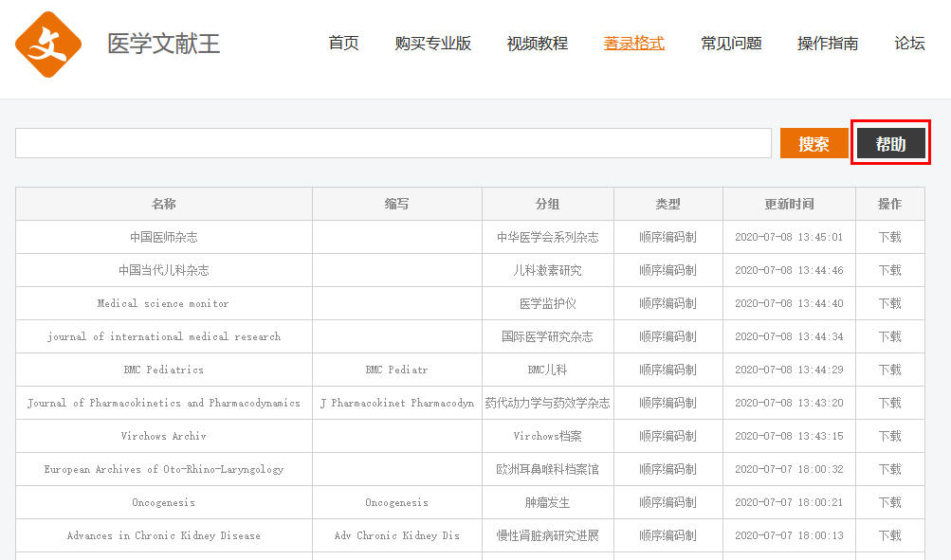Image resolution: width=951 pixels, height=560 pixels.
Task: Download the Medical science monitor style
Action: point(889,303)
